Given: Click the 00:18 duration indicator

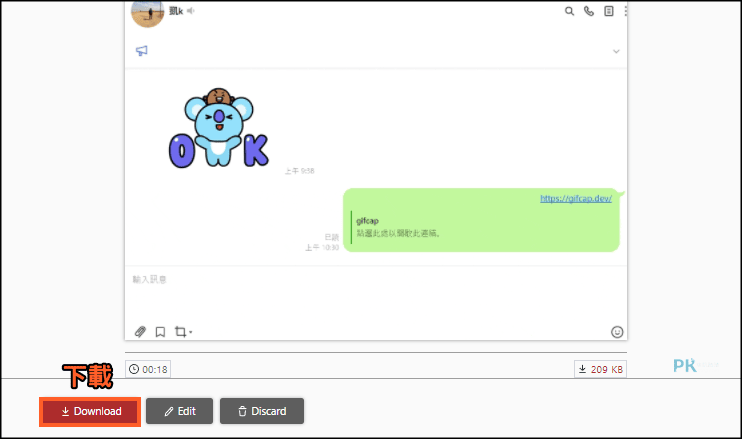Looking at the screenshot, I should [148, 369].
